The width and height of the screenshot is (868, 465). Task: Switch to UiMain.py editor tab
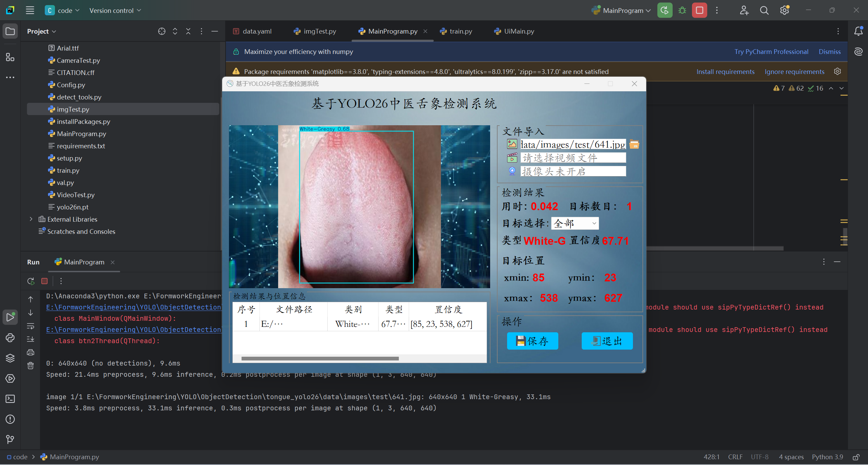514,31
